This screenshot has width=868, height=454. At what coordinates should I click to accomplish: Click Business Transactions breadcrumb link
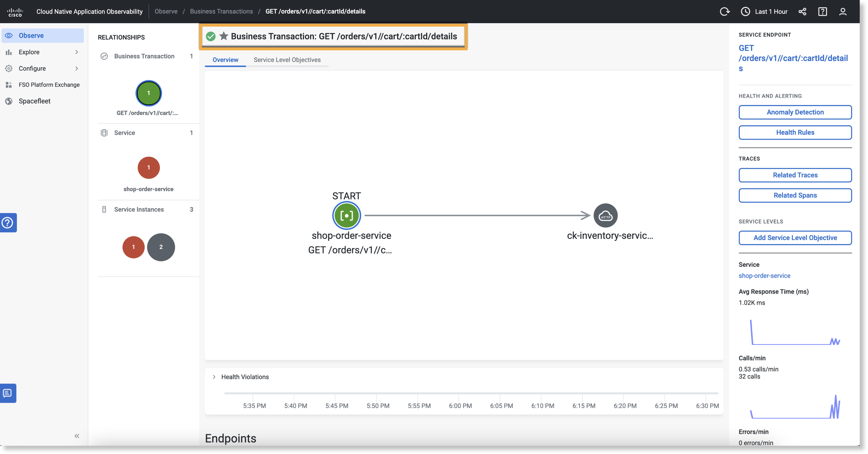point(221,12)
